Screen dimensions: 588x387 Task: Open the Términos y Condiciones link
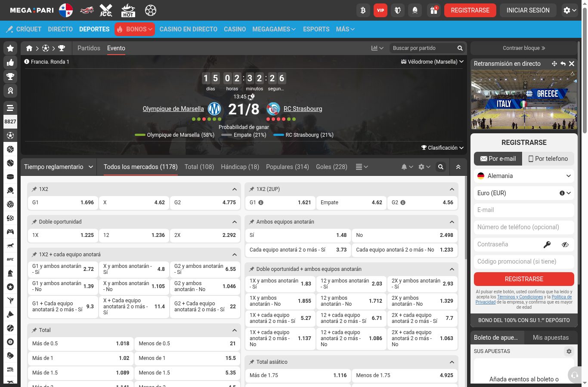(520, 297)
